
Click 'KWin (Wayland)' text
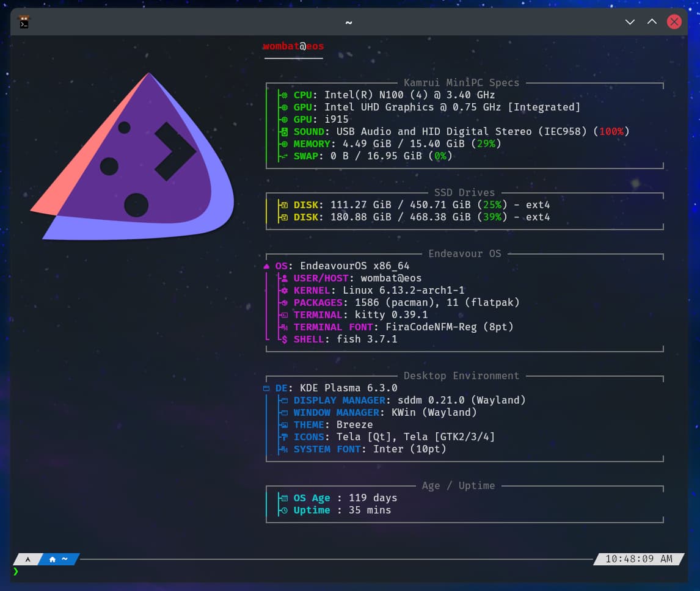[x=434, y=413]
